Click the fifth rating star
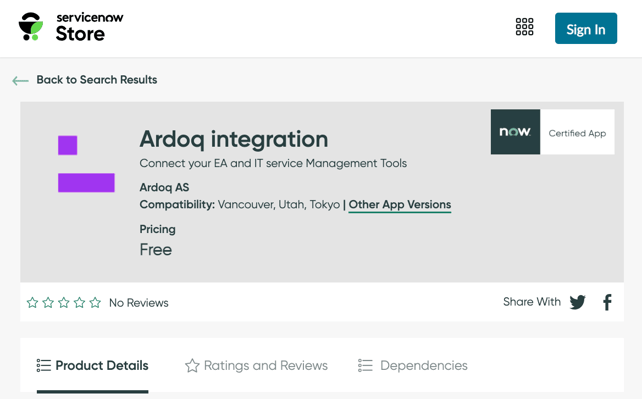642x399 pixels. pos(95,302)
